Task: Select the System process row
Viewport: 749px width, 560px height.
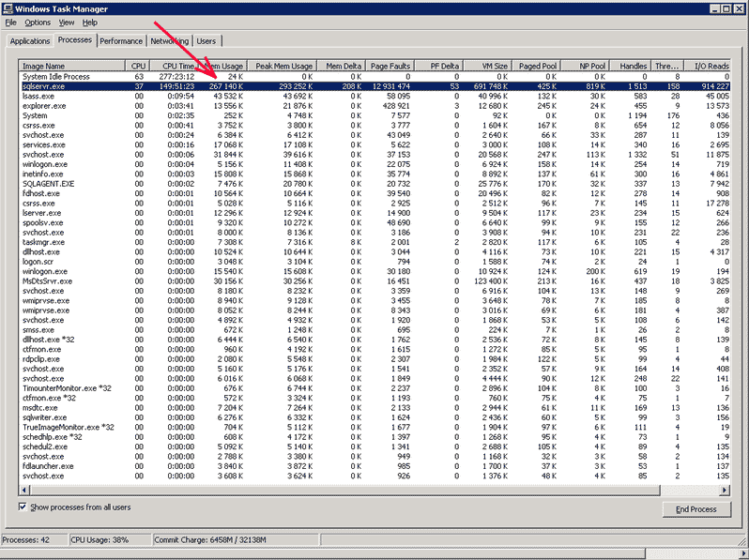Action: coord(374,115)
